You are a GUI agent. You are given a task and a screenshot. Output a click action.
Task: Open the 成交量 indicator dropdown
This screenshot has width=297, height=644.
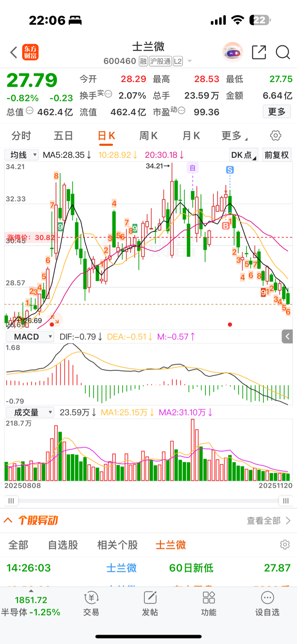pos(30,412)
